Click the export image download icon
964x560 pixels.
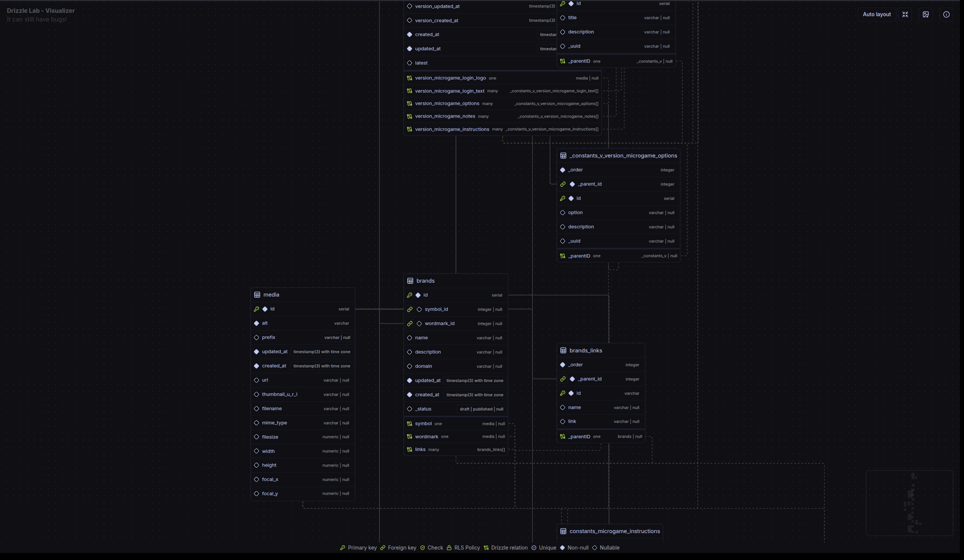point(926,15)
